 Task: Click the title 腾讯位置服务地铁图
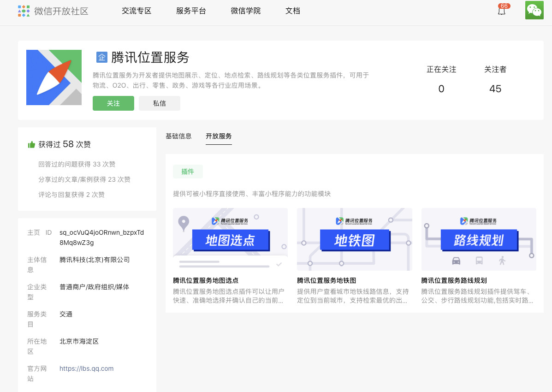pyautogui.click(x=326, y=281)
